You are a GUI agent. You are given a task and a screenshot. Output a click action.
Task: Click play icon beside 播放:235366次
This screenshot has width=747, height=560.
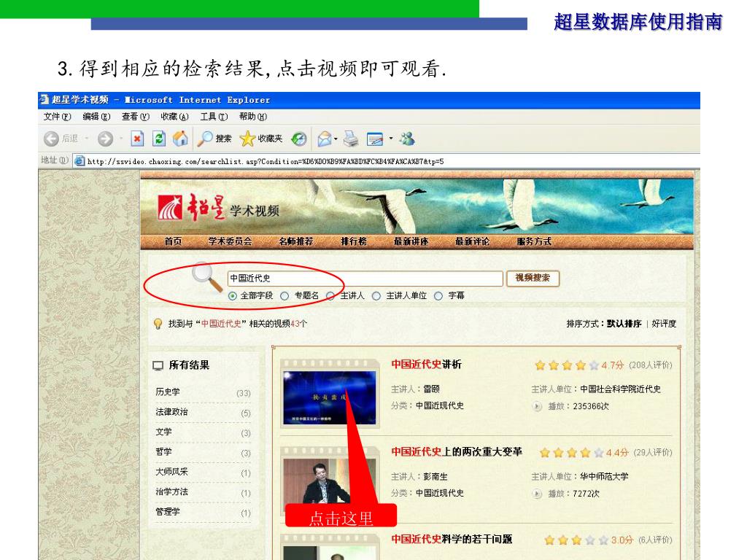[537, 407]
